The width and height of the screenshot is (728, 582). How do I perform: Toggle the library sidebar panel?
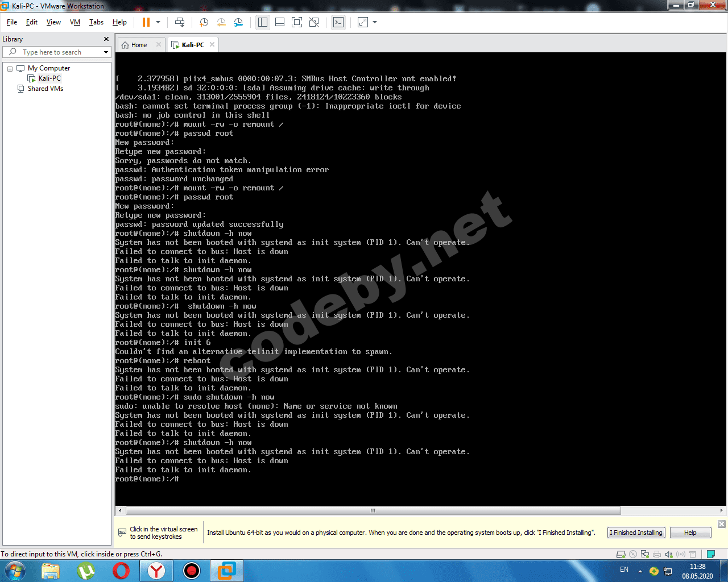262,22
